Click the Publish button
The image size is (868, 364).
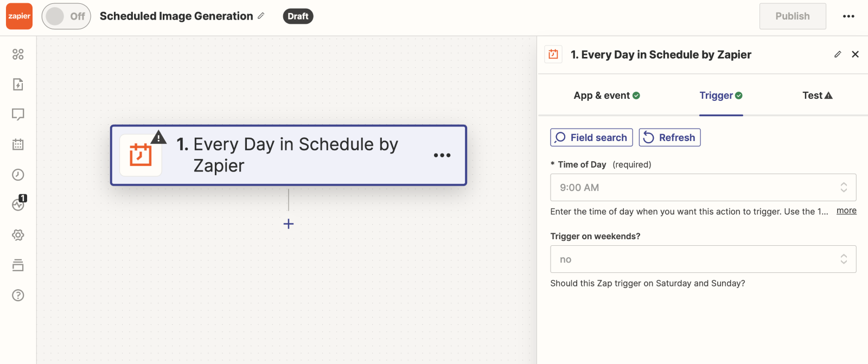pyautogui.click(x=793, y=16)
